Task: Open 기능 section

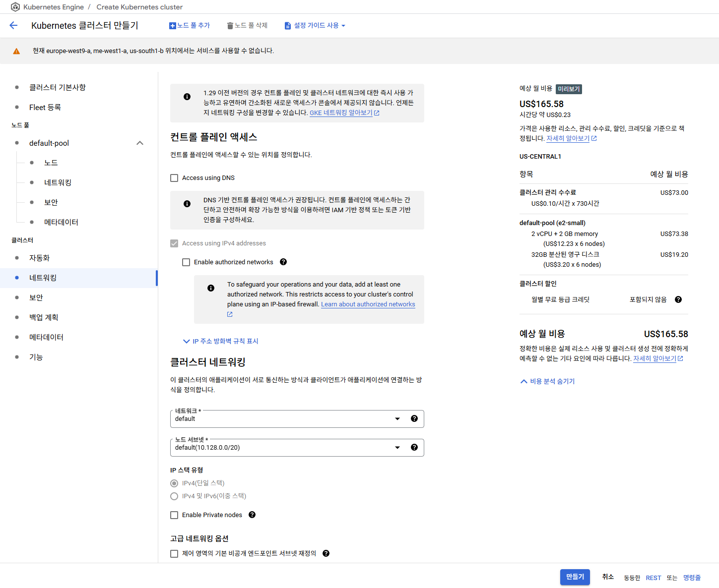Action: (x=36, y=357)
